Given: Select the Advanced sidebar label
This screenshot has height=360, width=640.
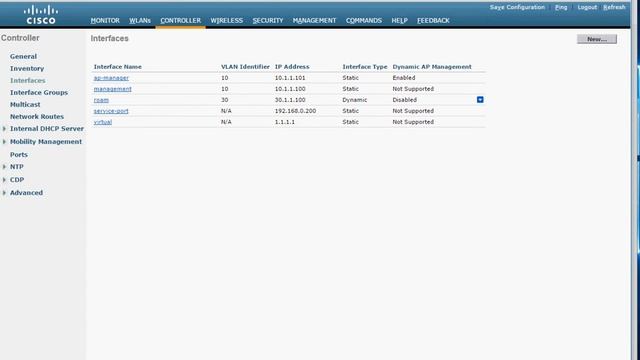Looking at the screenshot, I should pos(26,193).
